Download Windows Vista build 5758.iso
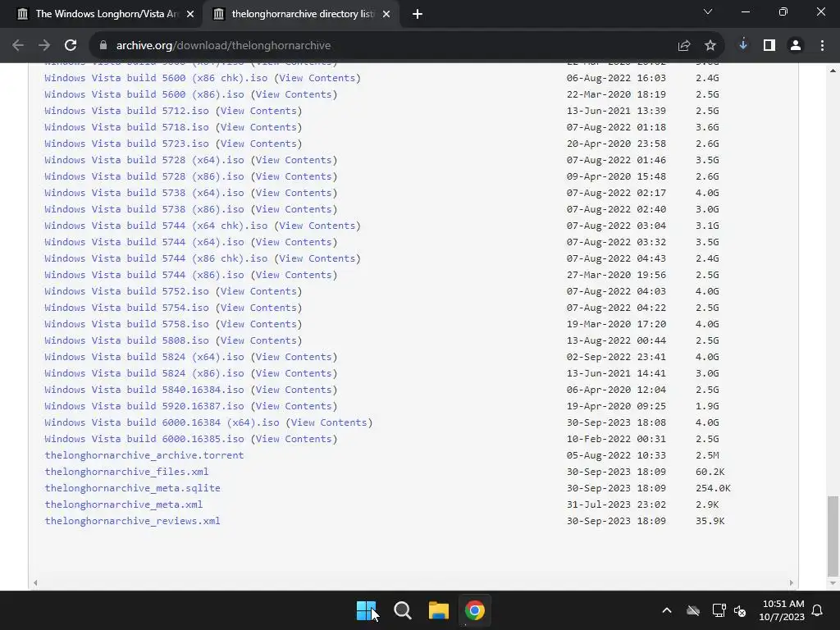This screenshot has width=840, height=630. pos(126,324)
